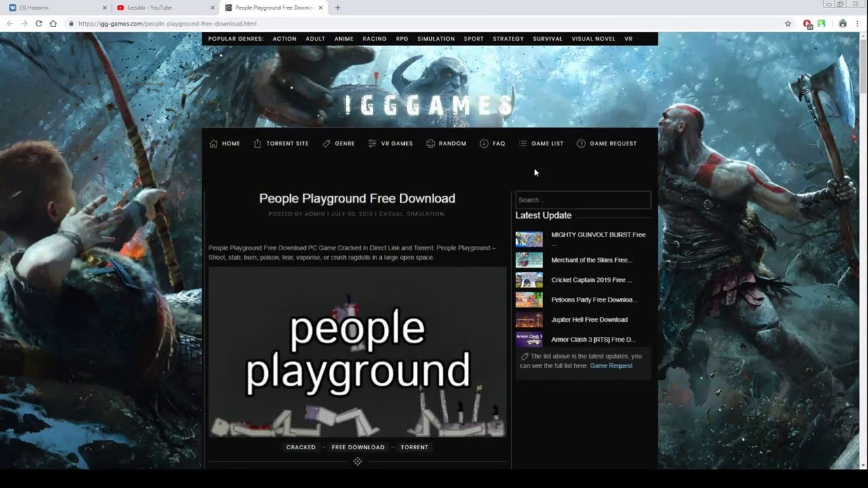Open Game Request navigation item
The width and height of the screenshot is (868, 488).
pos(613,144)
